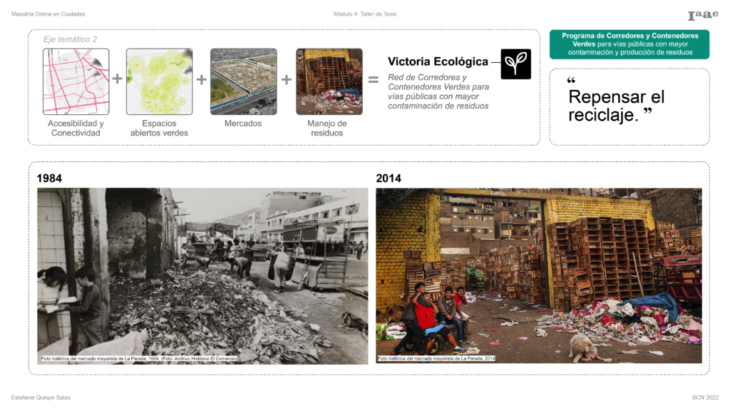730x411 pixels.
Task: Open the Manejo de residuos photo thumbnail
Action: [x=328, y=81]
